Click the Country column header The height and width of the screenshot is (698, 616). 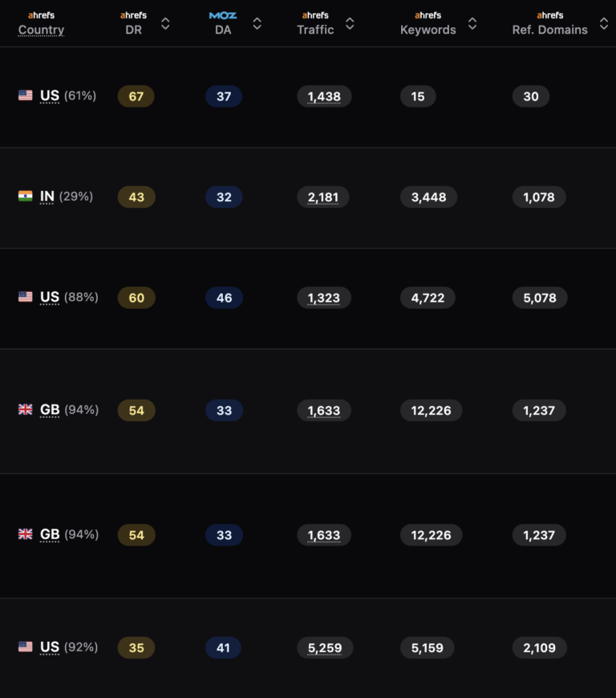[41, 30]
